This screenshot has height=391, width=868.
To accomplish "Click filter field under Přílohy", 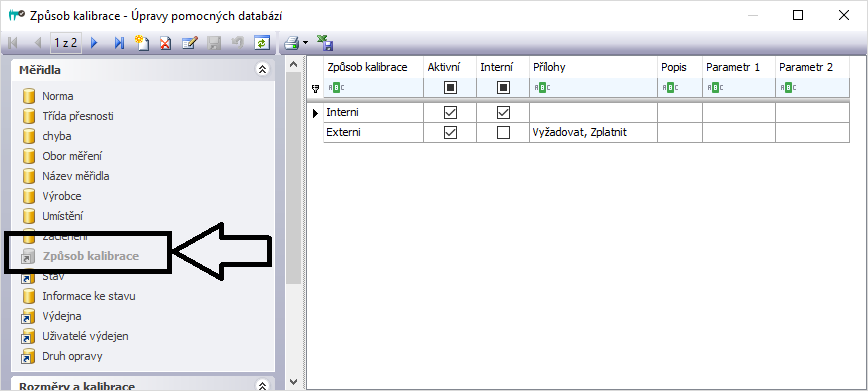I will click(x=593, y=88).
